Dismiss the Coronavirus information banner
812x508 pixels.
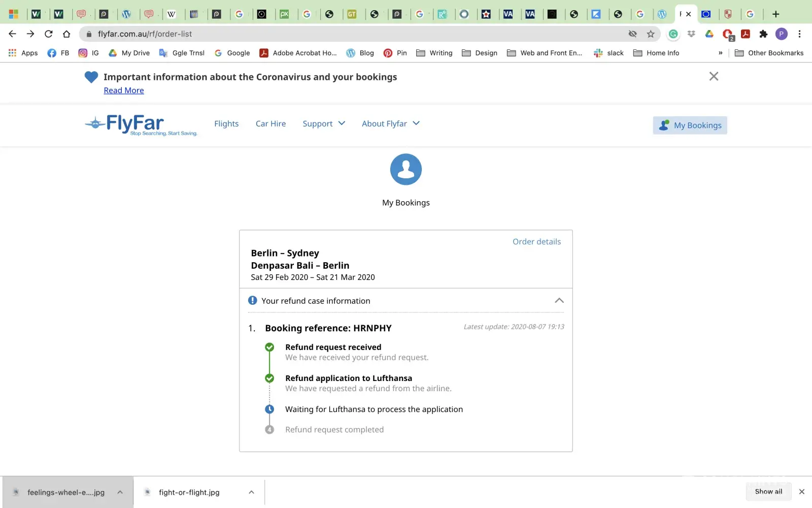(714, 76)
